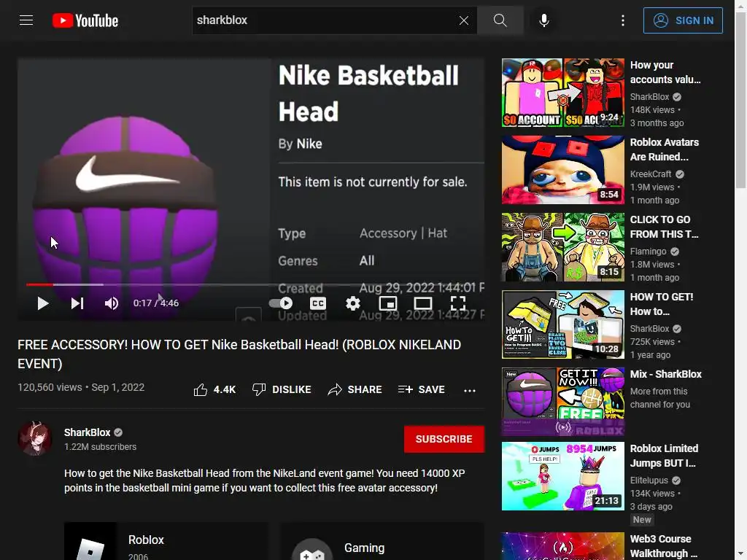Subscribe to SharkBlox channel
Viewport: 747px width, 560px height.
[x=444, y=439]
